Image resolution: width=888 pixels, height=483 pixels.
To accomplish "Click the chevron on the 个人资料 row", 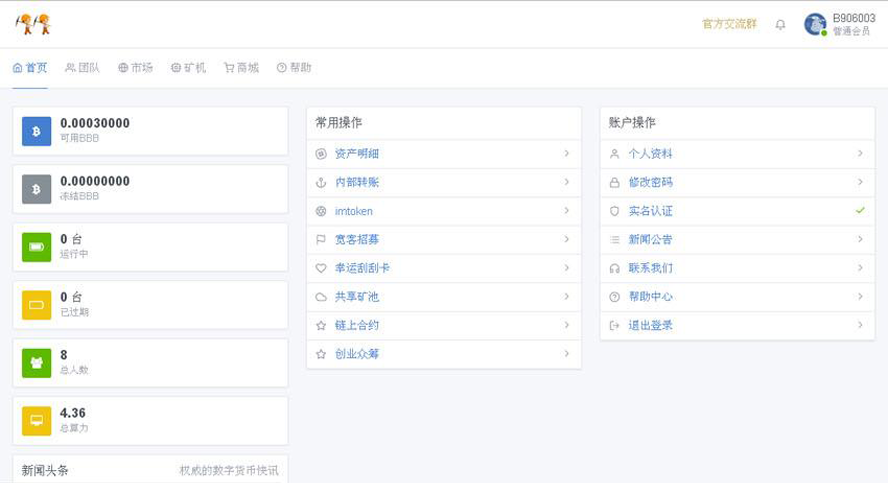I will (x=860, y=153).
